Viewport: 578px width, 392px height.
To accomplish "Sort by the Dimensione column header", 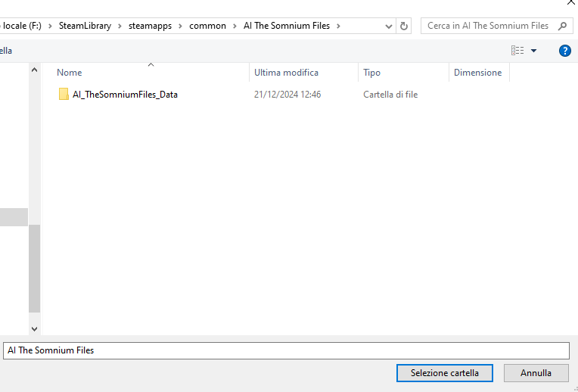I will [x=477, y=73].
